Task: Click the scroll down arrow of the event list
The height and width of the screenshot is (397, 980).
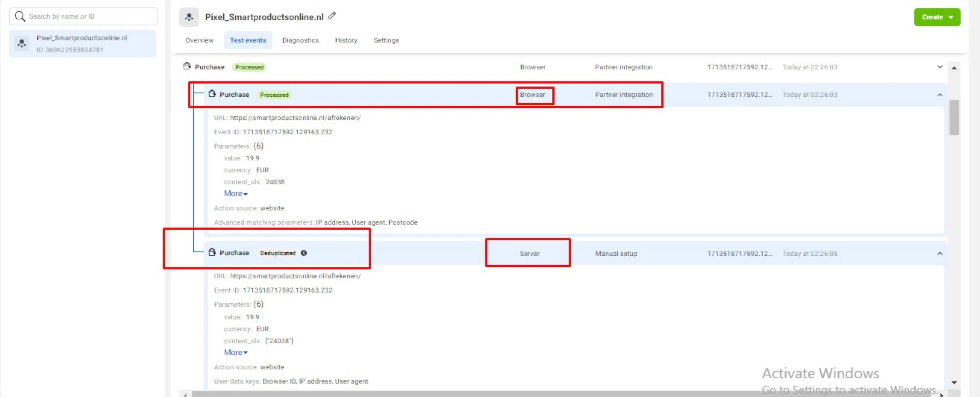Action: [x=954, y=382]
